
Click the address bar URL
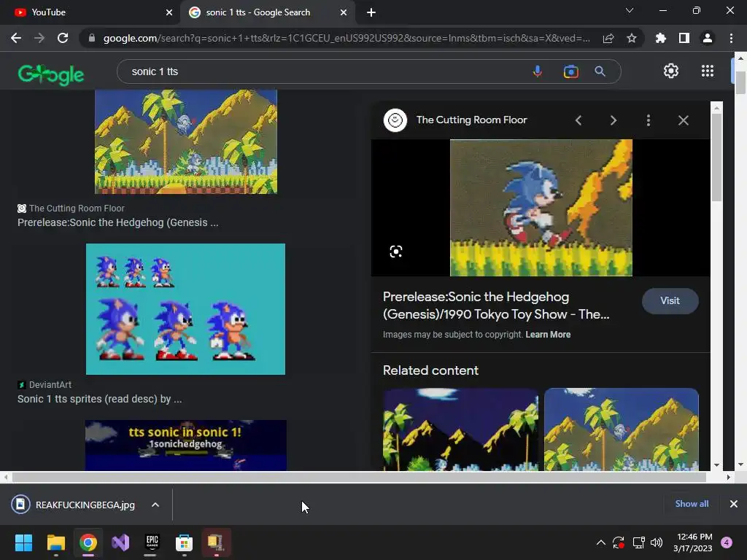pyautogui.click(x=347, y=38)
